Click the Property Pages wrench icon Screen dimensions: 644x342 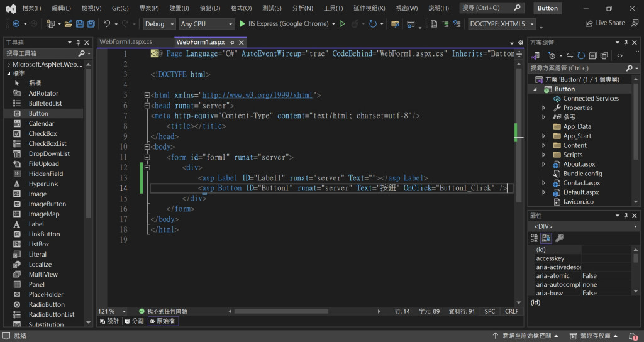point(559,238)
